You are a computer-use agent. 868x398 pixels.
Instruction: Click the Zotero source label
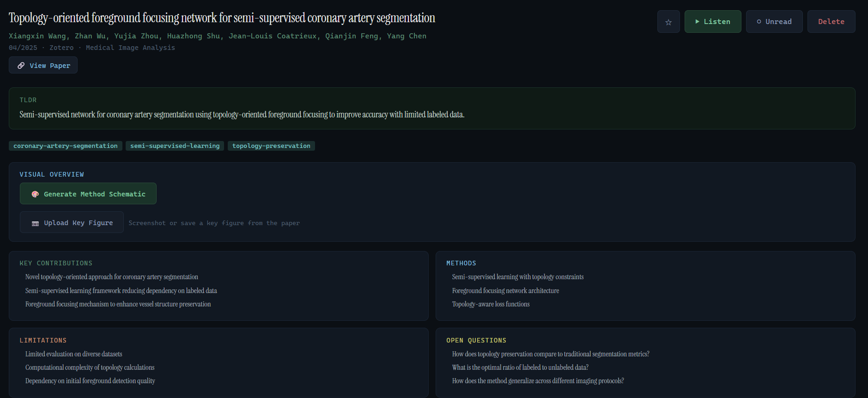[x=61, y=48]
